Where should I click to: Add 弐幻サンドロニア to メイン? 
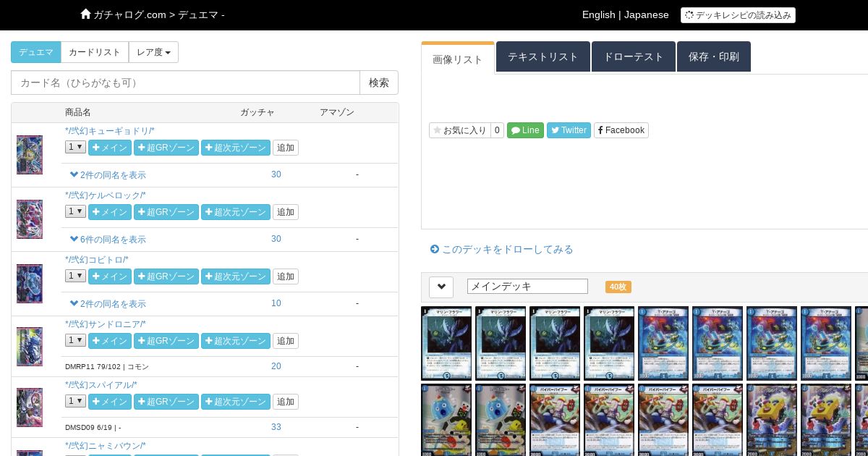[x=110, y=341]
